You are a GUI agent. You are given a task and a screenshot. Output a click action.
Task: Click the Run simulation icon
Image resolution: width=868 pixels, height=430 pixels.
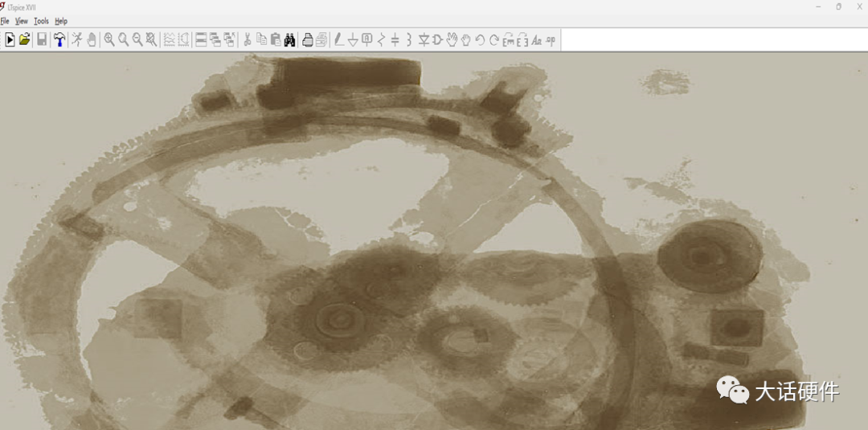[x=77, y=39]
